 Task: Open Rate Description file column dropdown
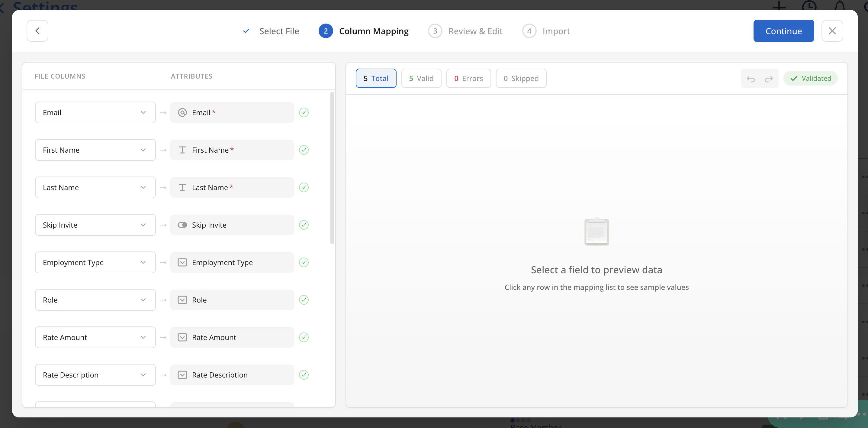(x=95, y=375)
